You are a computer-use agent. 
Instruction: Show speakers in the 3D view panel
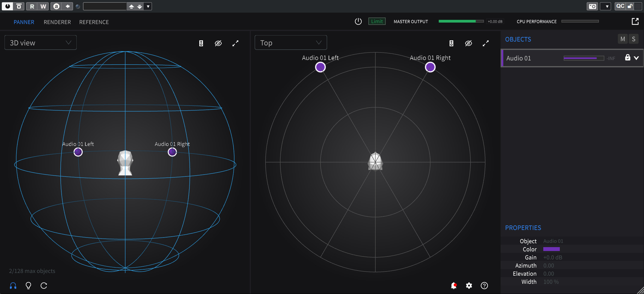[x=201, y=43]
